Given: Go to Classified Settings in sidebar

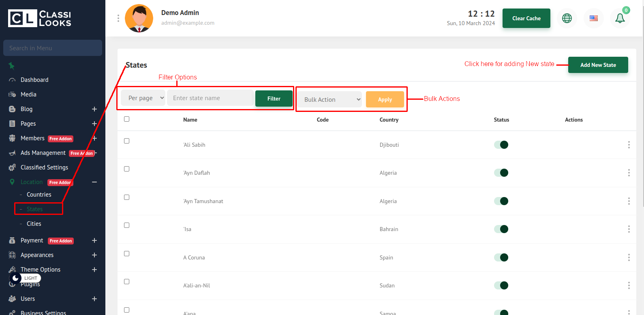Looking at the screenshot, I should point(44,167).
